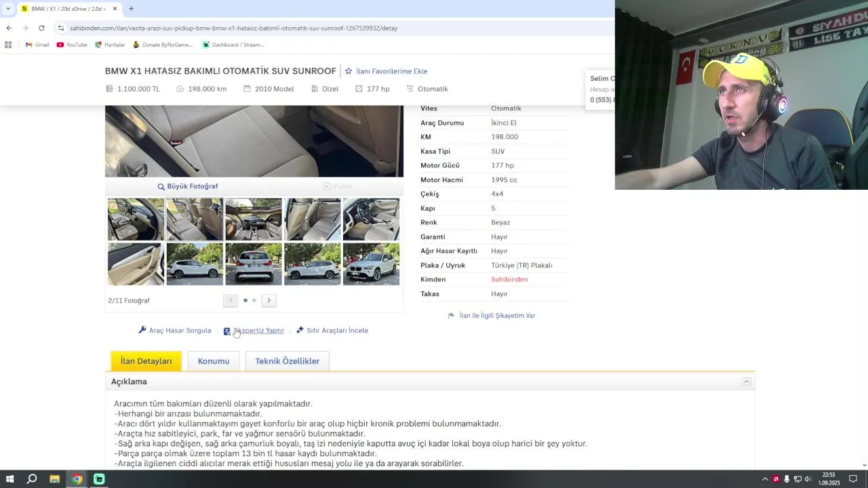
Task: Open Ekspertiz Yaptır link
Action: pos(254,331)
